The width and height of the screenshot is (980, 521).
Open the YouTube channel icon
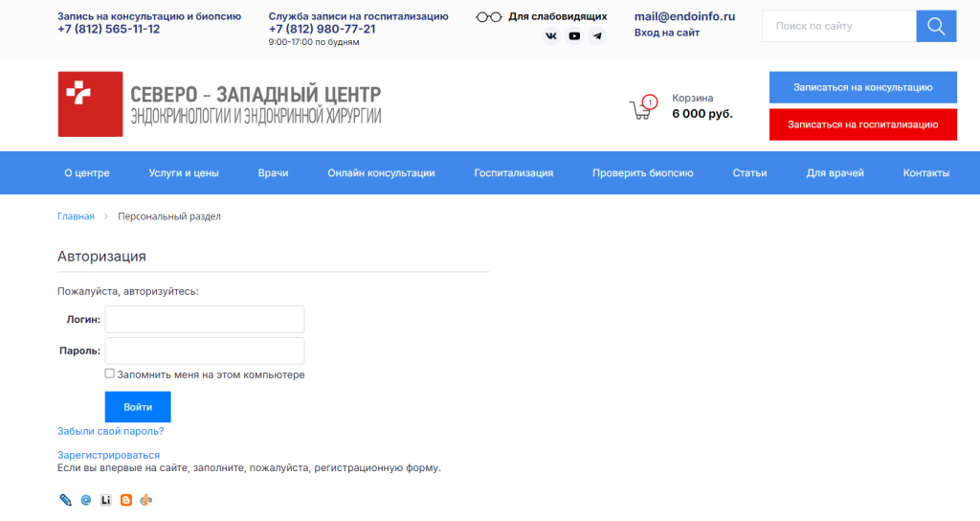(574, 36)
